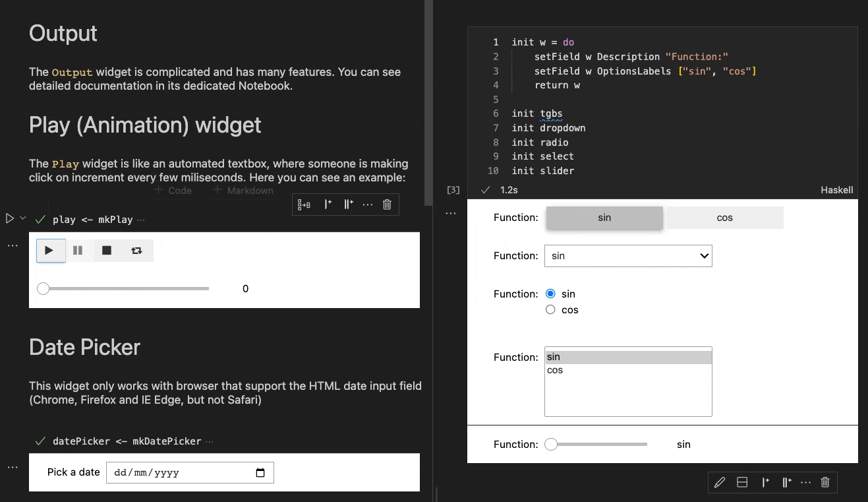Click the 'init tgbs' code line

click(536, 113)
